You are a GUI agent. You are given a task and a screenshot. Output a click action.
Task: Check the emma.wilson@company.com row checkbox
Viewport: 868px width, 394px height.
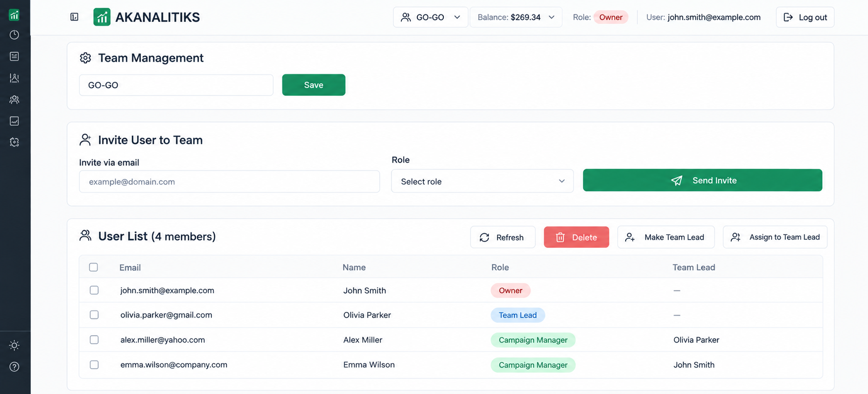tap(94, 365)
